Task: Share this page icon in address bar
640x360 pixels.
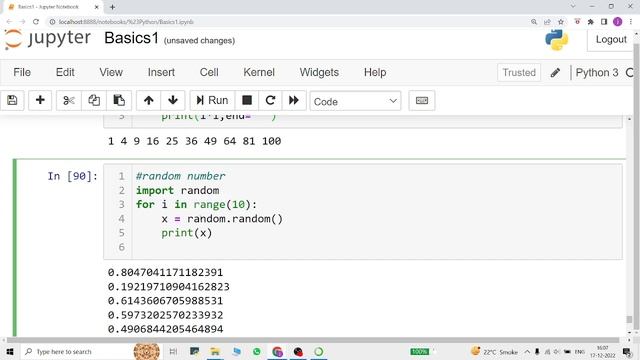Action: [547, 22]
